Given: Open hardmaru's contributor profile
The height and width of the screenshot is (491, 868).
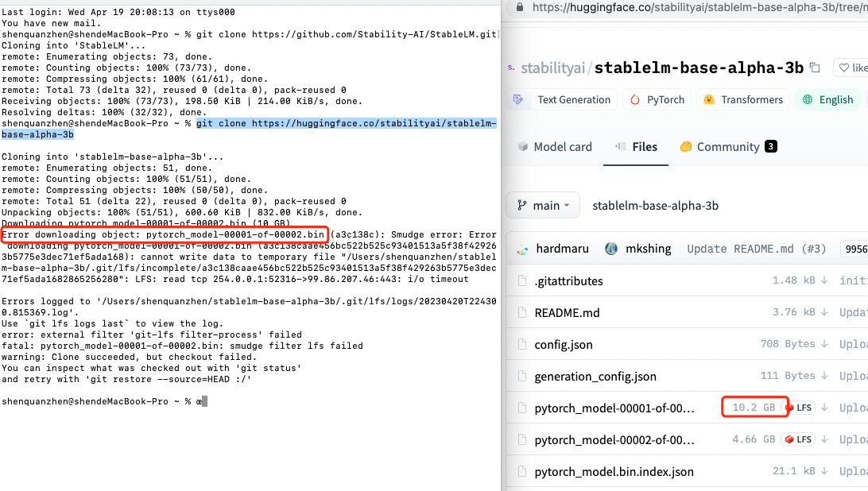Looking at the screenshot, I should coord(562,249).
